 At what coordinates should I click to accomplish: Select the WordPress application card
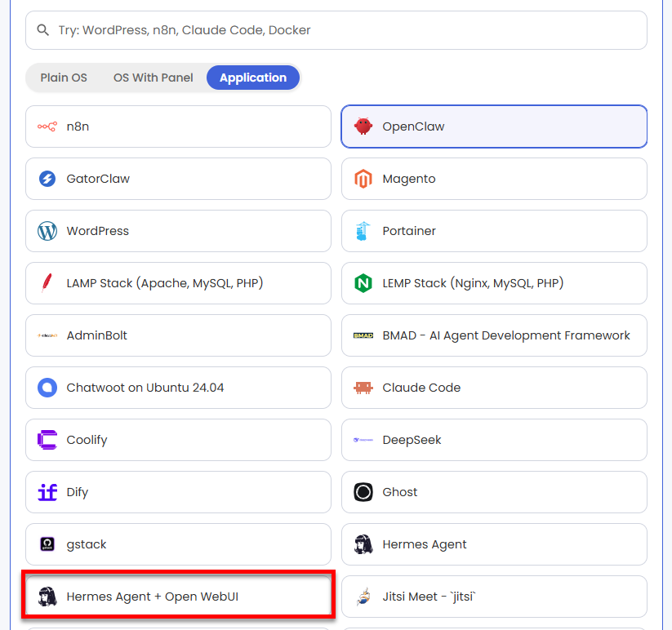pyautogui.click(x=178, y=231)
